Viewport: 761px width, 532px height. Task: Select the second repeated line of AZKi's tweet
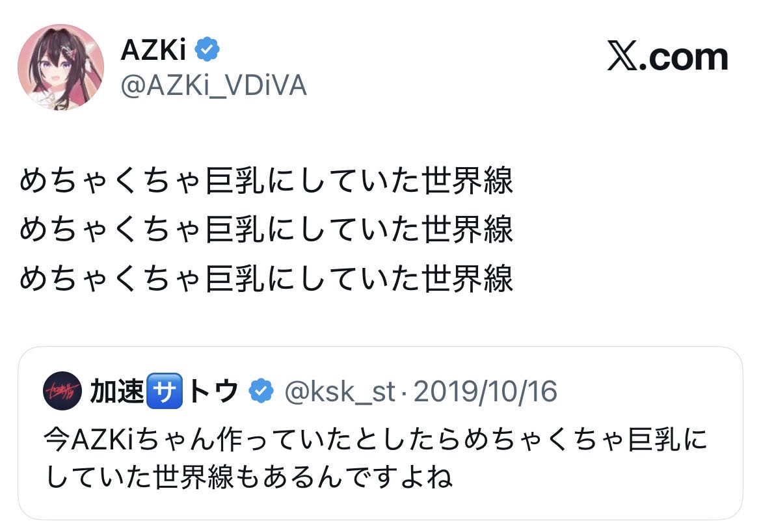point(267,230)
